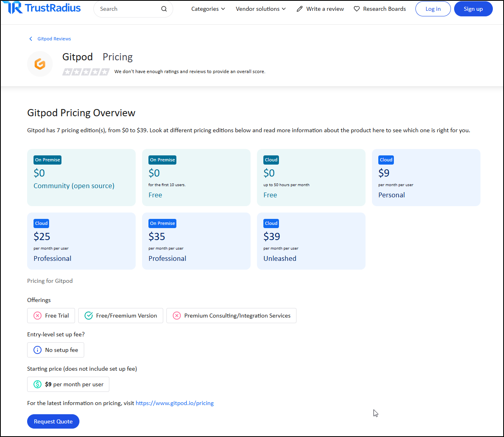Open the gitpod.io/pricing link

tap(175, 403)
